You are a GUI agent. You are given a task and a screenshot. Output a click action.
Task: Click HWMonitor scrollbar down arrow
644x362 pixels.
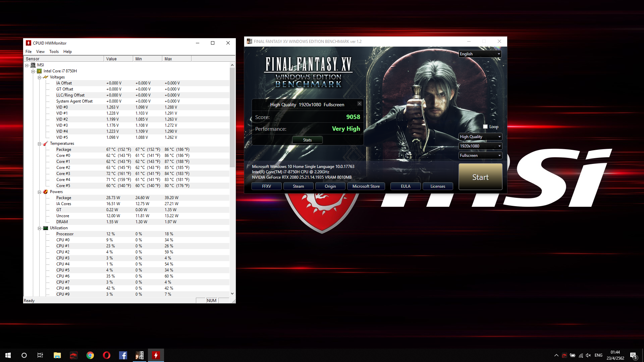(232, 294)
